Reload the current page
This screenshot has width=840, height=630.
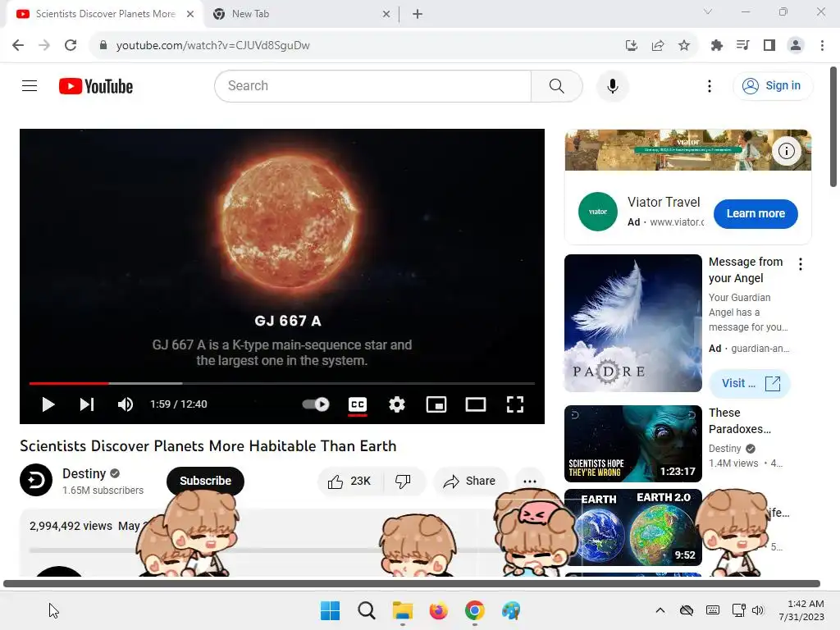point(71,45)
